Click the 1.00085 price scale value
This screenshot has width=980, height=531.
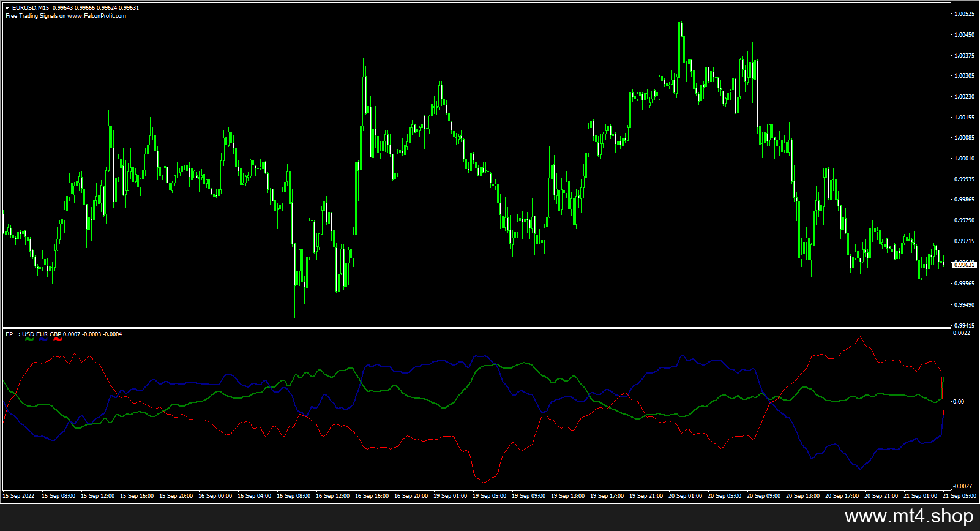point(965,138)
